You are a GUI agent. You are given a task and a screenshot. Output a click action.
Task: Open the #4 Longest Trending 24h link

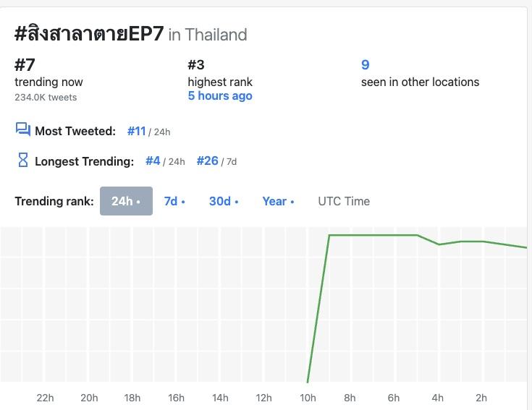(x=153, y=161)
